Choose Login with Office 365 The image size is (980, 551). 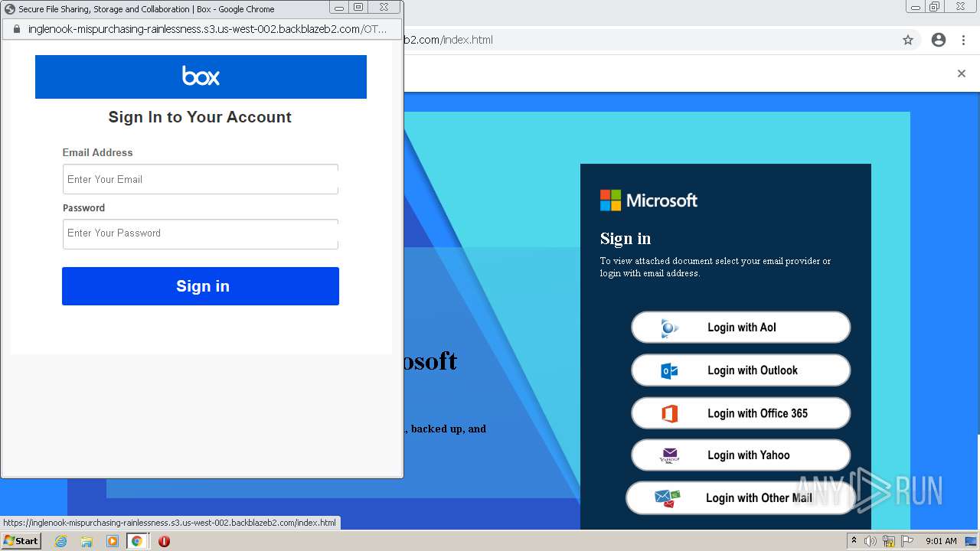740,413
